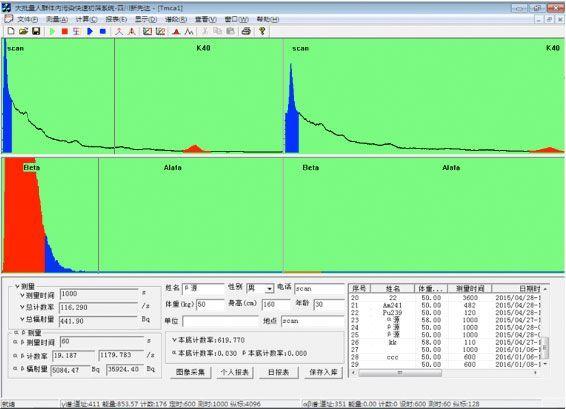This screenshot has width=566, height=409.
Task: Click the Open folder toolbar icon
Action: [x=23, y=31]
